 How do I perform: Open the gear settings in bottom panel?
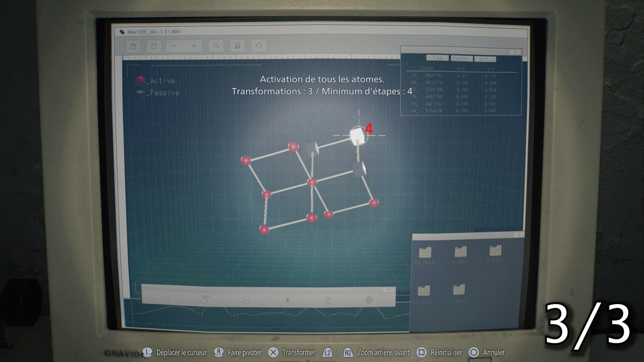click(x=369, y=300)
